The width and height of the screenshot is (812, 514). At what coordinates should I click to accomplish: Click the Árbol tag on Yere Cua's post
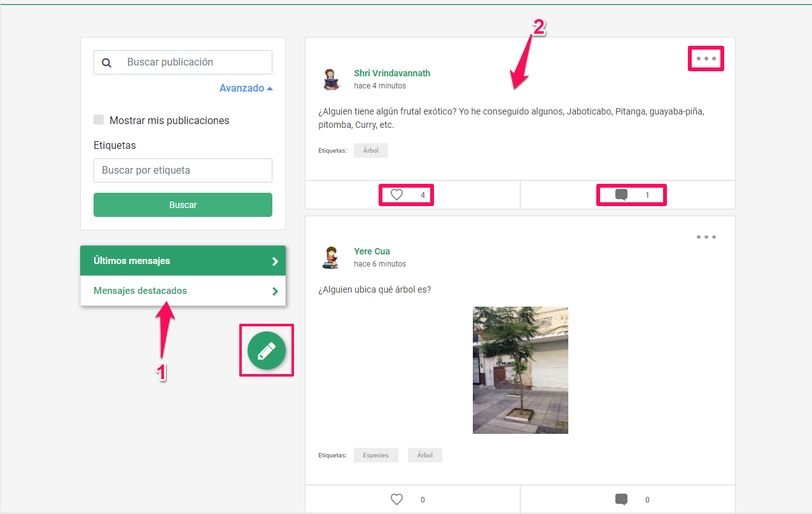pyautogui.click(x=425, y=455)
